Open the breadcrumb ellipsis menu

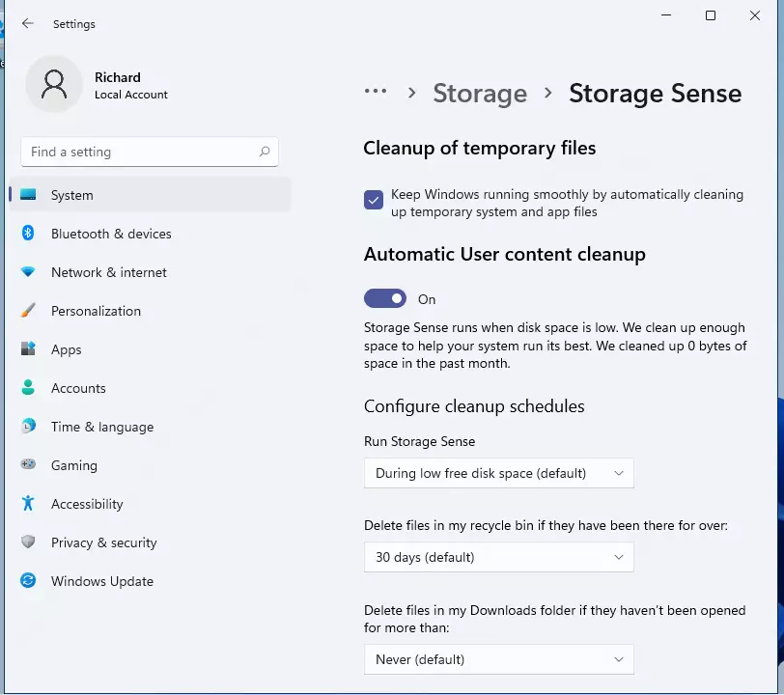coord(376,93)
